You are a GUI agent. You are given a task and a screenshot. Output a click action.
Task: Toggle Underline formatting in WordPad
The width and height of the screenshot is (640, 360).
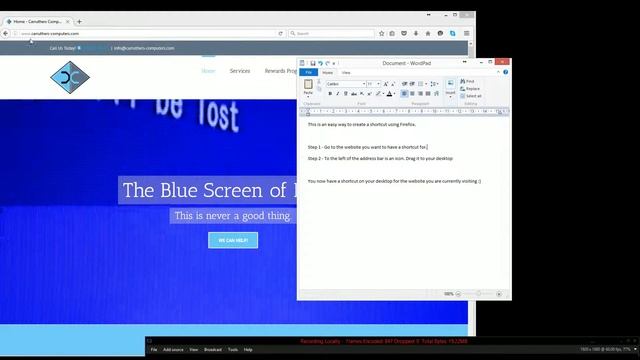click(345, 94)
